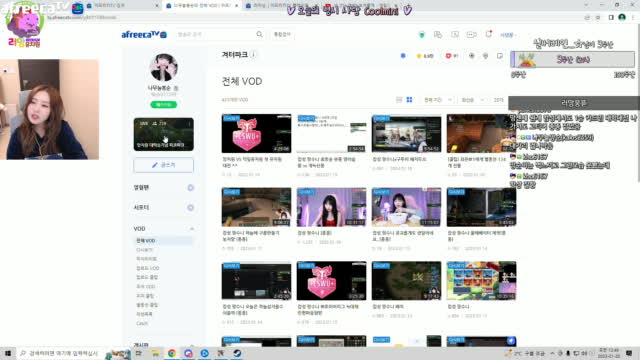Click the afreecaTV logo in the header
This screenshot has width=640, height=360.
(x=144, y=35)
